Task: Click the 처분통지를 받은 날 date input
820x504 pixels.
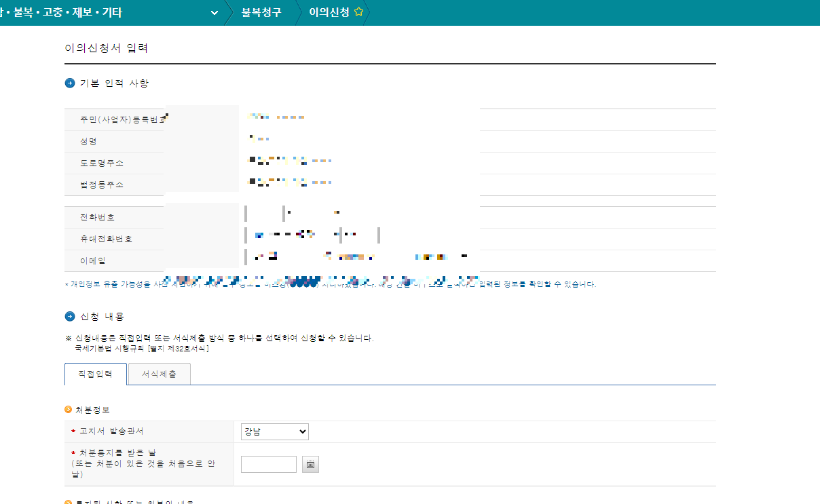Action: [x=268, y=464]
